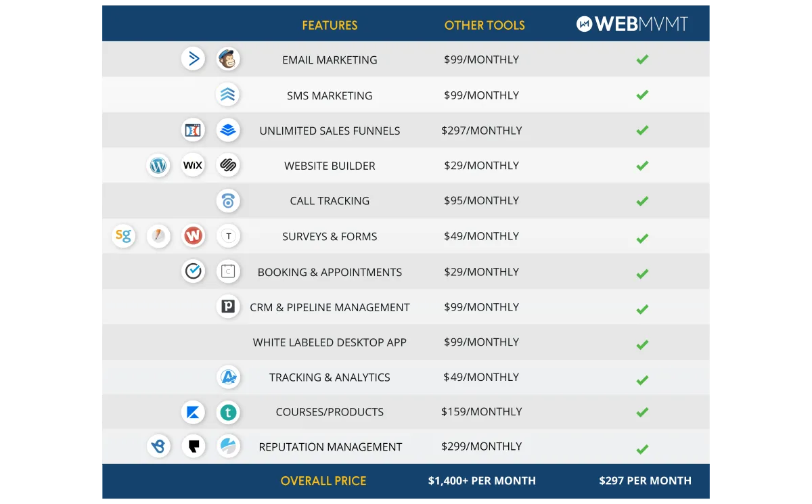
Task: Click the green checkmark for Email Marketing
Action: tap(642, 60)
